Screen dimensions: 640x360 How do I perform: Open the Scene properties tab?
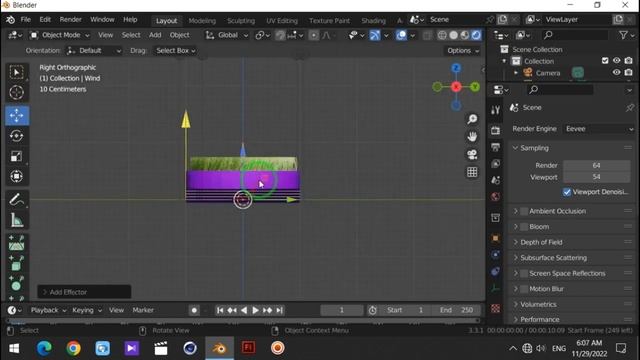[496, 180]
